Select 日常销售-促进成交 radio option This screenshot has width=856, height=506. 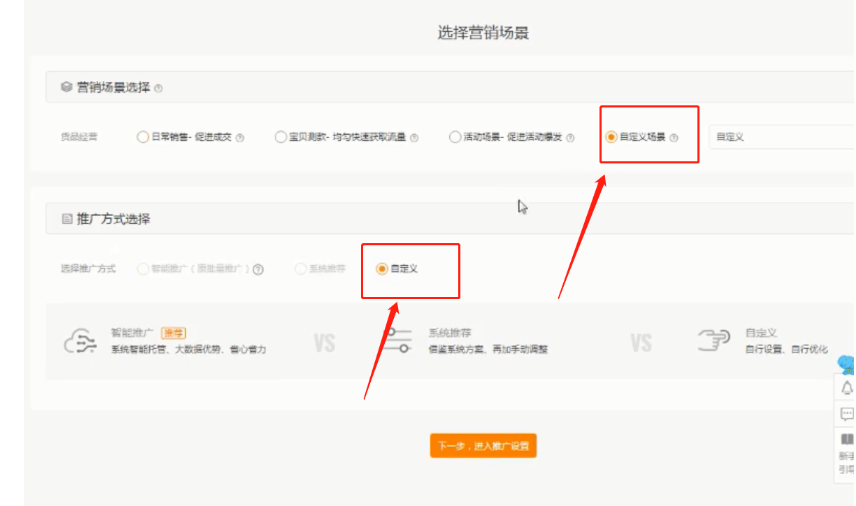[142, 137]
